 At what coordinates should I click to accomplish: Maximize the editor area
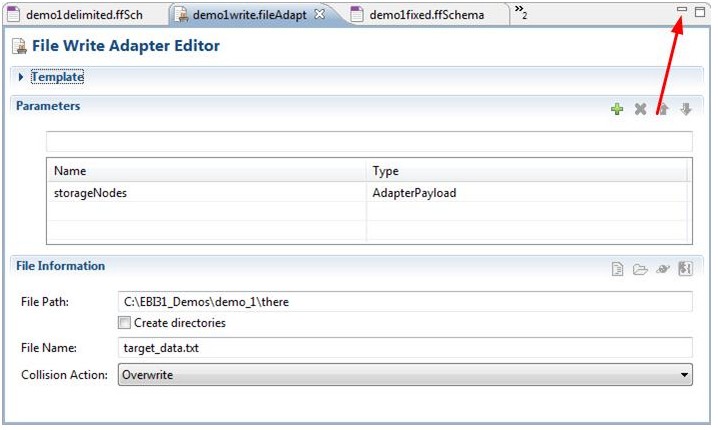click(x=700, y=11)
